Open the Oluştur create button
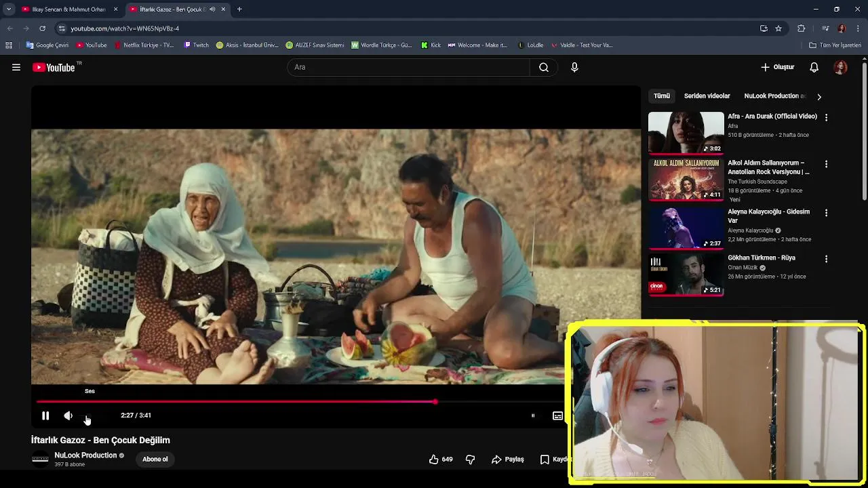868x488 pixels. (x=777, y=67)
